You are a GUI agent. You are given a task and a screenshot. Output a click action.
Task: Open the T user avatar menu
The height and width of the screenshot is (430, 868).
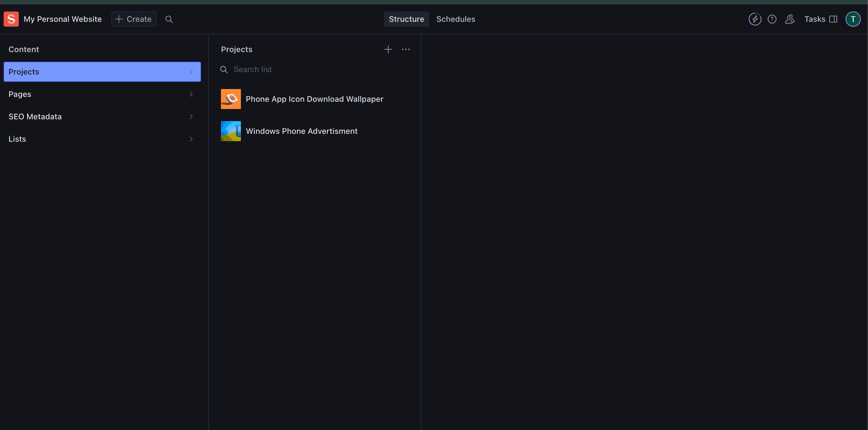[x=853, y=19]
